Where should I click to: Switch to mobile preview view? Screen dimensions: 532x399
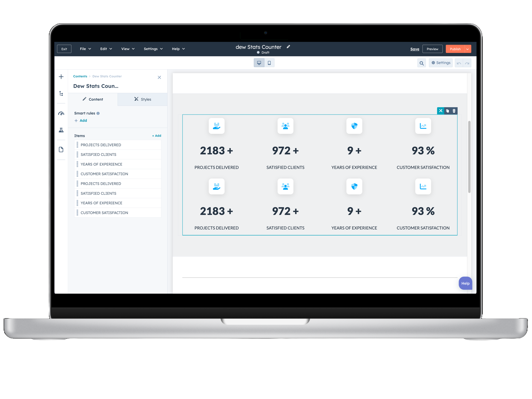[x=269, y=63]
